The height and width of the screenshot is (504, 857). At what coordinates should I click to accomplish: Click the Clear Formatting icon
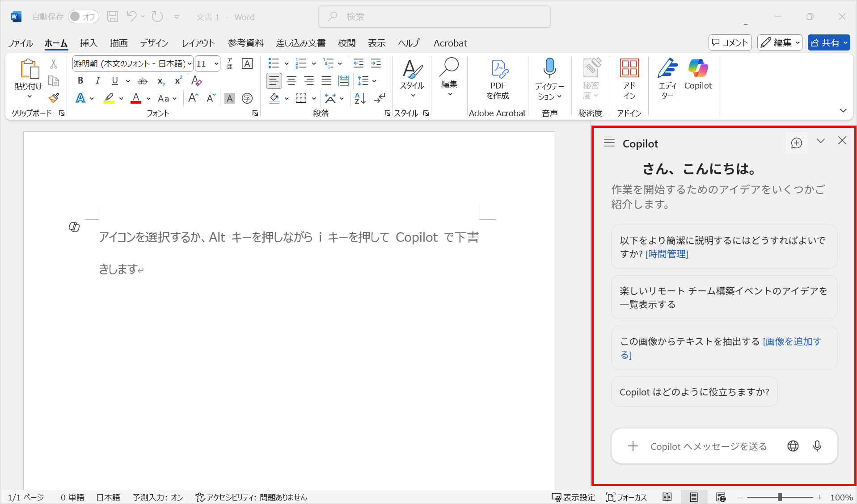pos(196,81)
